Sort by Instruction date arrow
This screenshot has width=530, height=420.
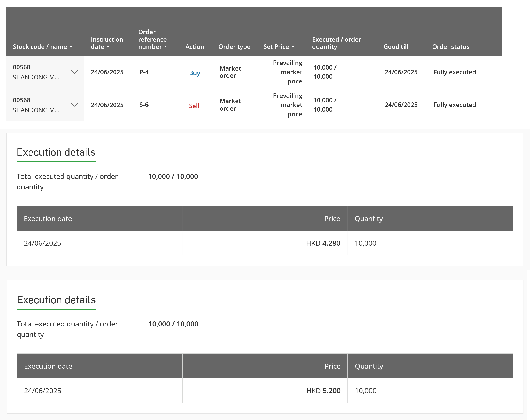click(108, 47)
